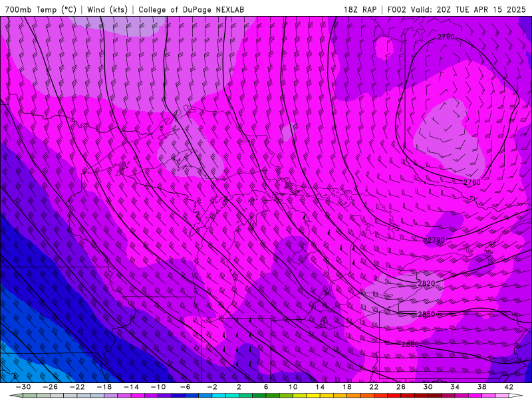Image resolution: width=532 pixels, height=399 pixels.
Task: Click the 2850 contour label
Action: click(426, 314)
